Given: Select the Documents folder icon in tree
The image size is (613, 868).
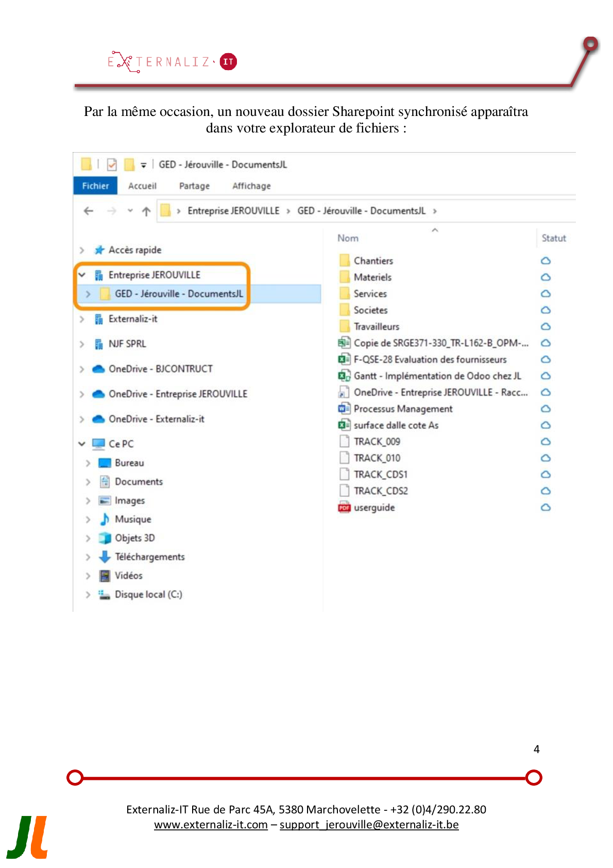Looking at the screenshot, I should point(105,481).
